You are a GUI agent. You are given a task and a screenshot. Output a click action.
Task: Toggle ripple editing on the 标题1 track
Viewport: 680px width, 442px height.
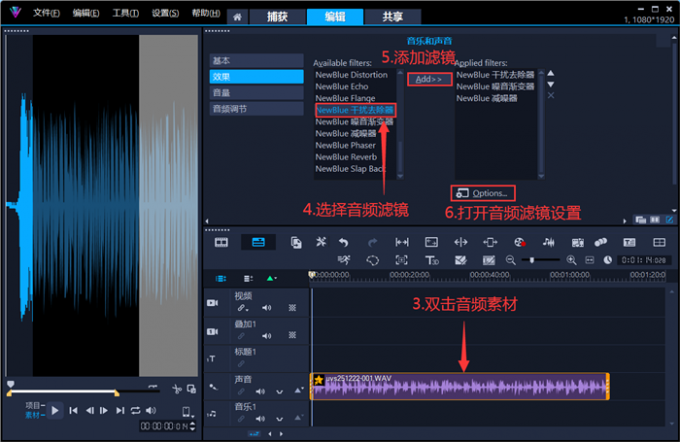pyautogui.click(x=241, y=363)
